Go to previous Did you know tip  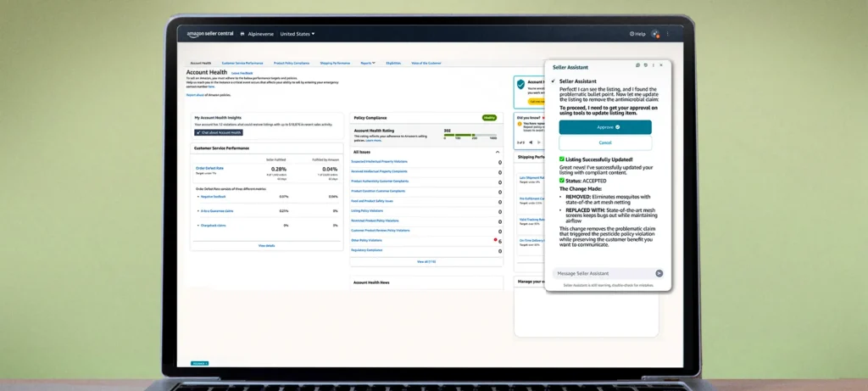pyautogui.click(x=531, y=142)
